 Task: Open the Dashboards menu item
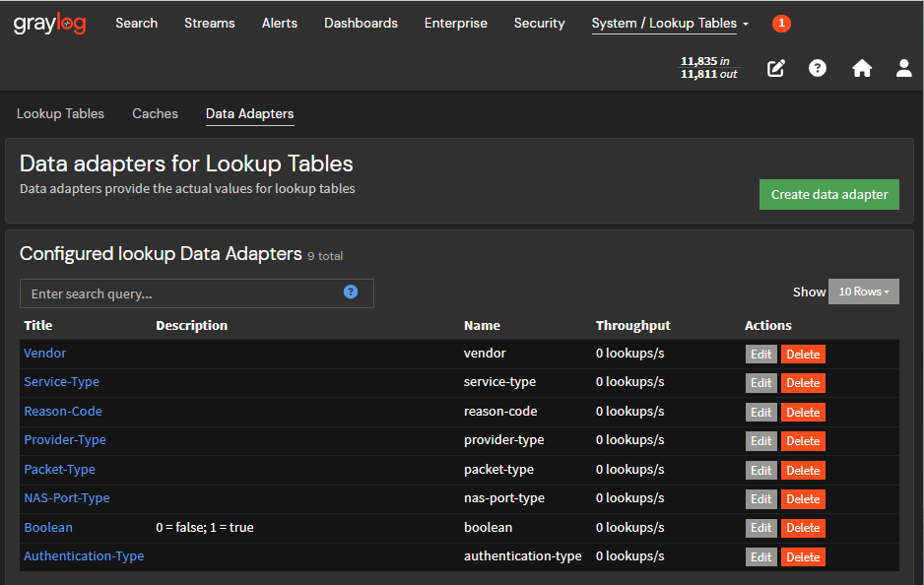361,23
